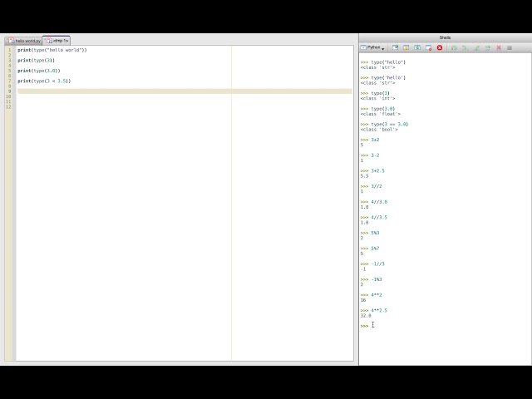
Task: Click the highlighted empty line 9 in editor
Action: tap(185, 91)
